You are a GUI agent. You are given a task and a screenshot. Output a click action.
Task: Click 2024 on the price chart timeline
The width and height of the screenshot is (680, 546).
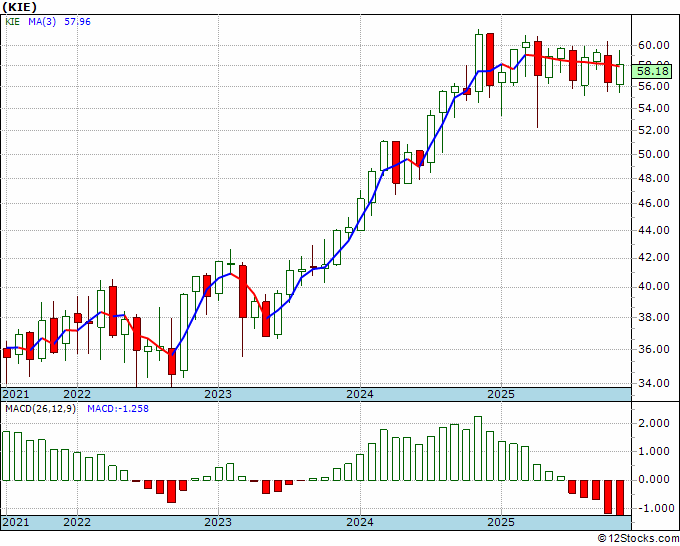[360, 394]
